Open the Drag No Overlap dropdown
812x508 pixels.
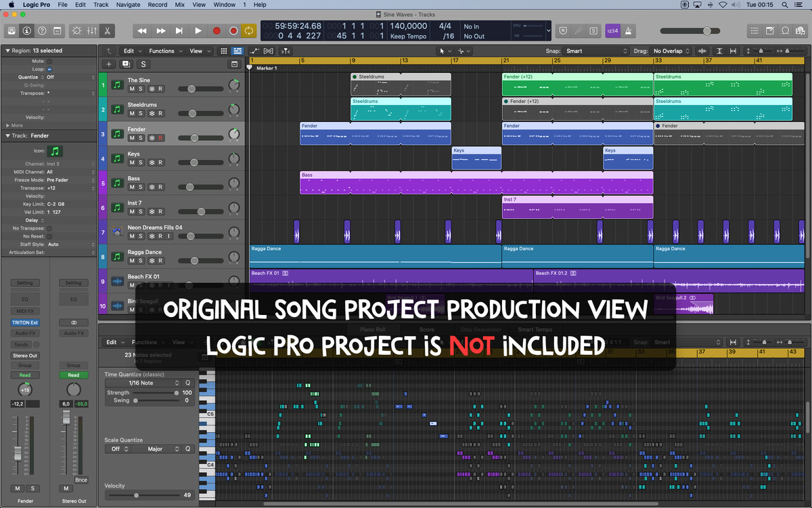672,51
